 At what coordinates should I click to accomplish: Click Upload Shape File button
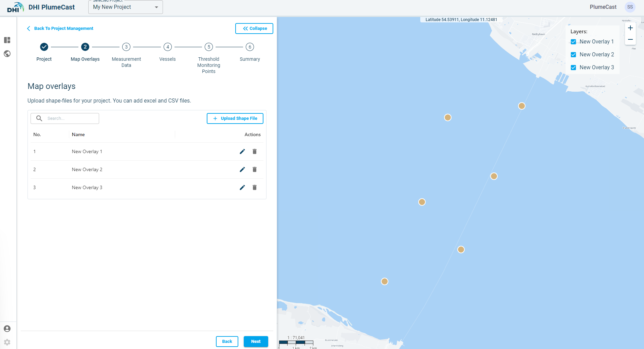[x=235, y=118]
